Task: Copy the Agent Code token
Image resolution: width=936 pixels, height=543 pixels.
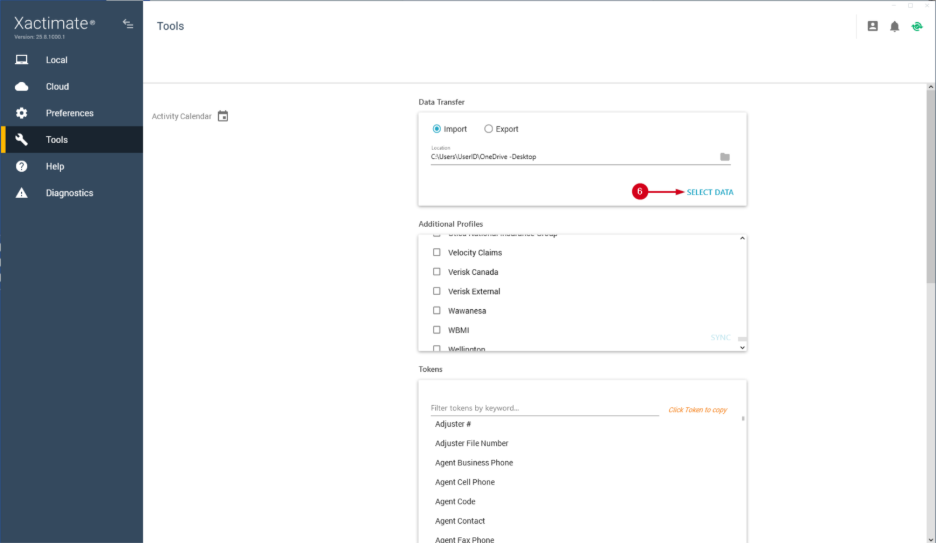Action: [x=455, y=502]
